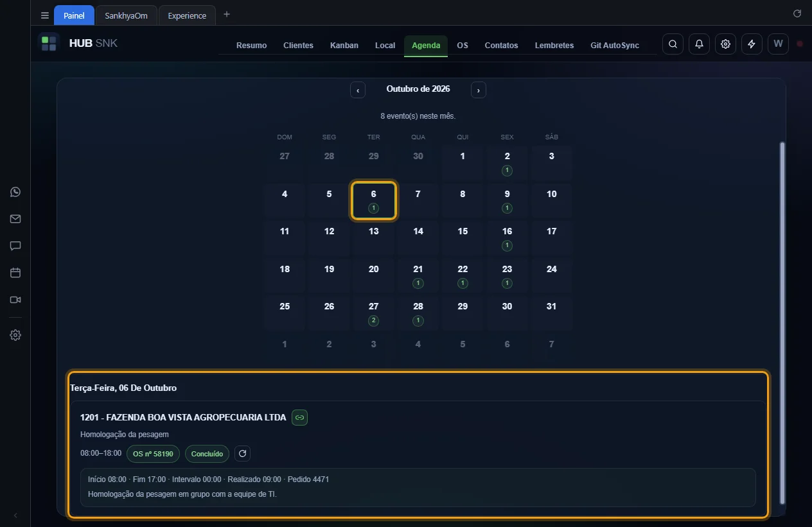Open the Lembretes menu

click(x=554, y=46)
